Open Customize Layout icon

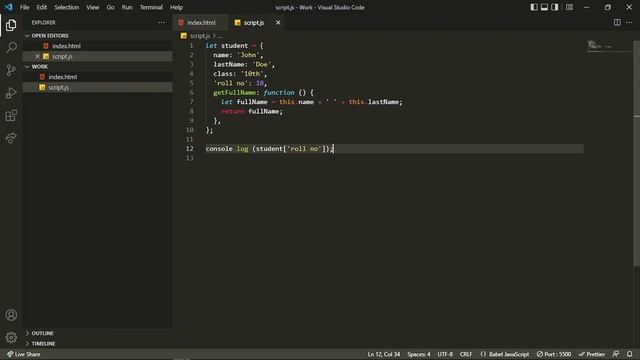point(569,7)
